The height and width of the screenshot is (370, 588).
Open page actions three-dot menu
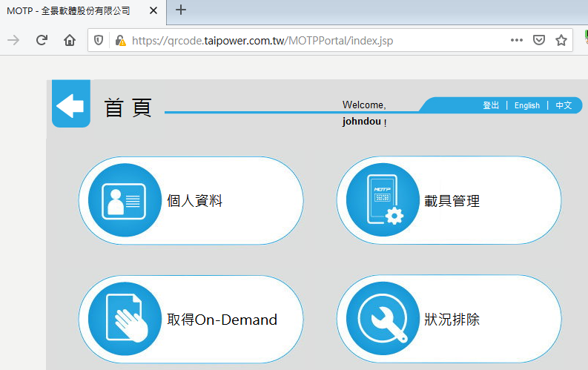click(516, 40)
